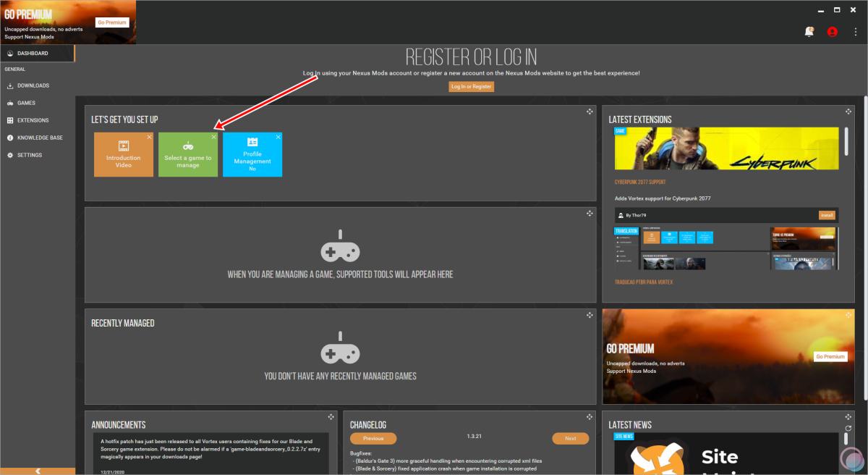868x475 pixels.
Task: Open the Vortex translation screenshot thumbnail
Action: pyautogui.click(x=727, y=248)
